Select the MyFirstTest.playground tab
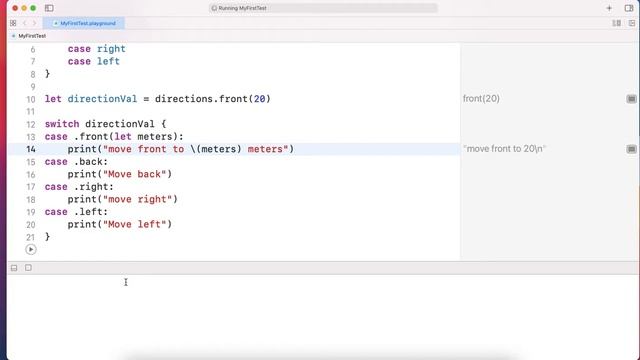This screenshot has width=640, height=360. coord(84,23)
